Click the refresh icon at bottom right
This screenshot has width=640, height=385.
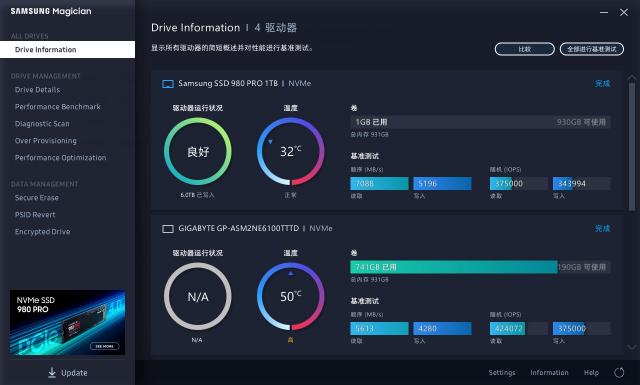tap(619, 372)
